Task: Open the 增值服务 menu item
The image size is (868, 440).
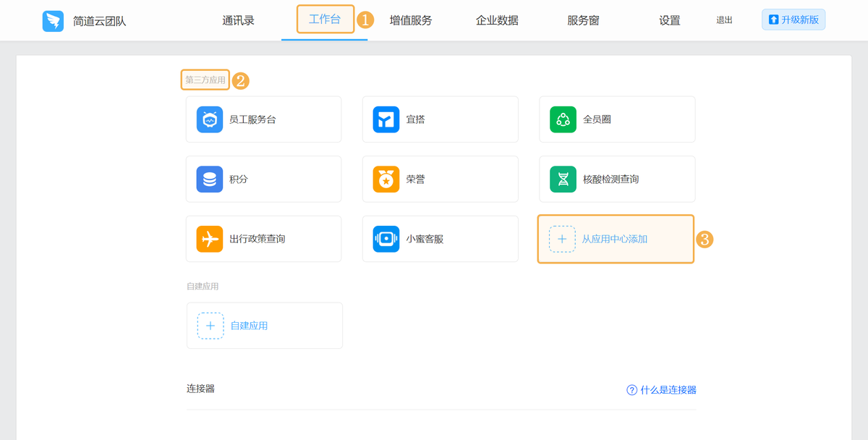Action: pos(410,20)
